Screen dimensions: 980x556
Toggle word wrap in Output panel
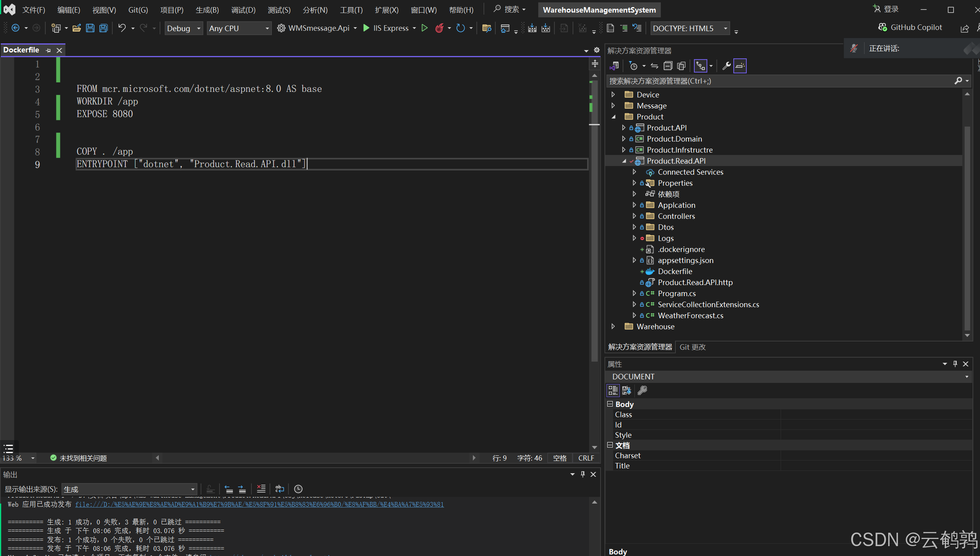pos(279,489)
